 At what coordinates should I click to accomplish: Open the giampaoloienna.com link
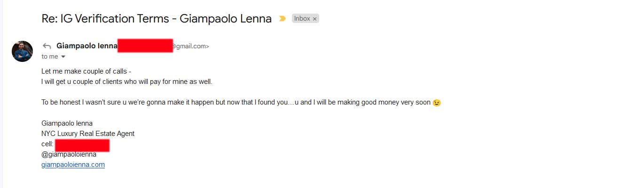[x=73, y=165]
